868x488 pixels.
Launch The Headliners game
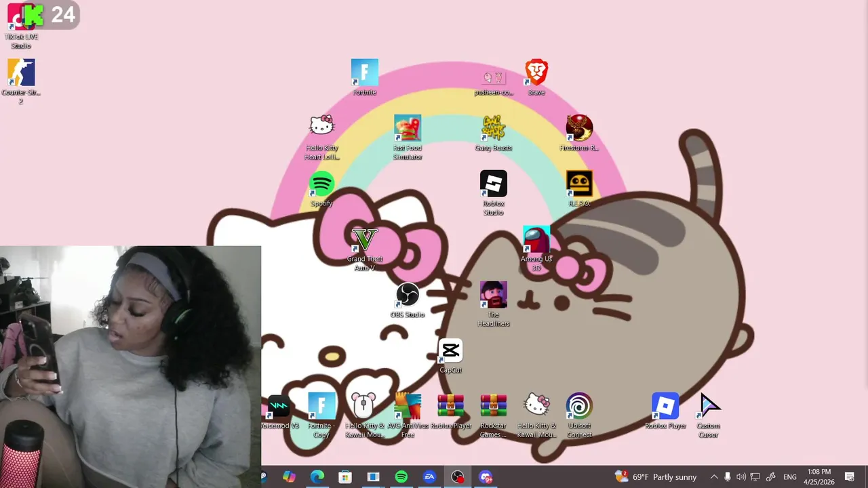[x=494, y=304]
